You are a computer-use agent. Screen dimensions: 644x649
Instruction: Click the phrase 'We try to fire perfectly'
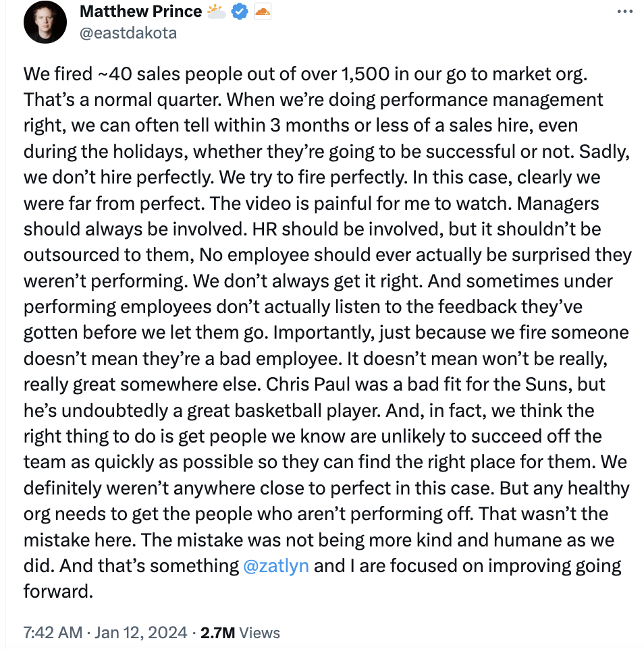[x=313, y=177]
